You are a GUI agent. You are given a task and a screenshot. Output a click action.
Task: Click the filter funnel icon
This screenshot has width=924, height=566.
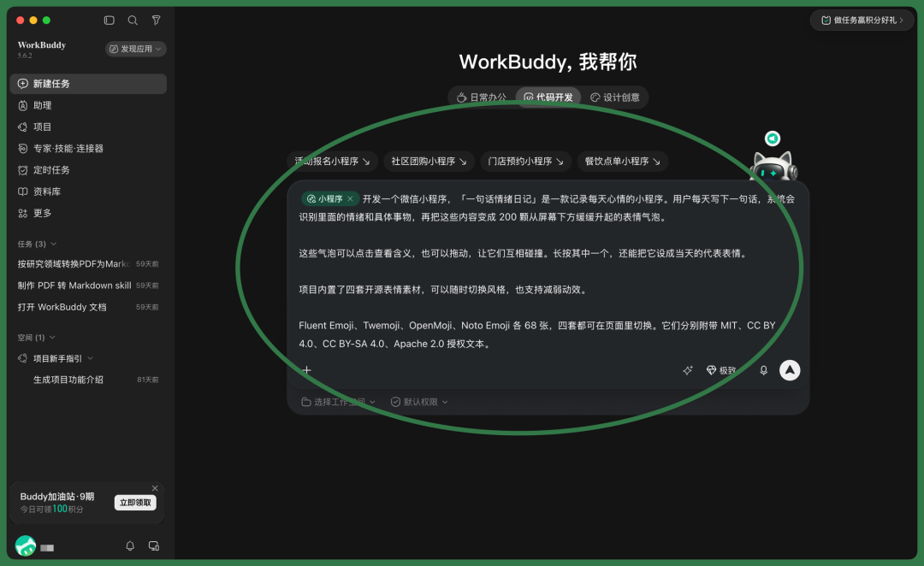pyautogui.click(x=157, y=20)
